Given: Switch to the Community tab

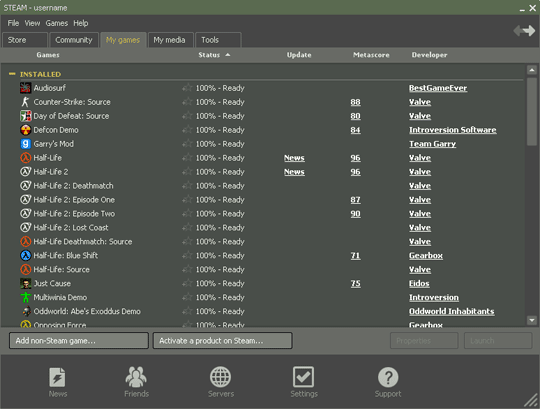Looking at the screenshot, I should point(74,40).
